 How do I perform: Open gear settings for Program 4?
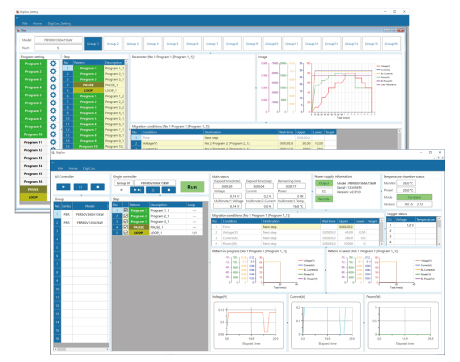[x=53, y=87]
